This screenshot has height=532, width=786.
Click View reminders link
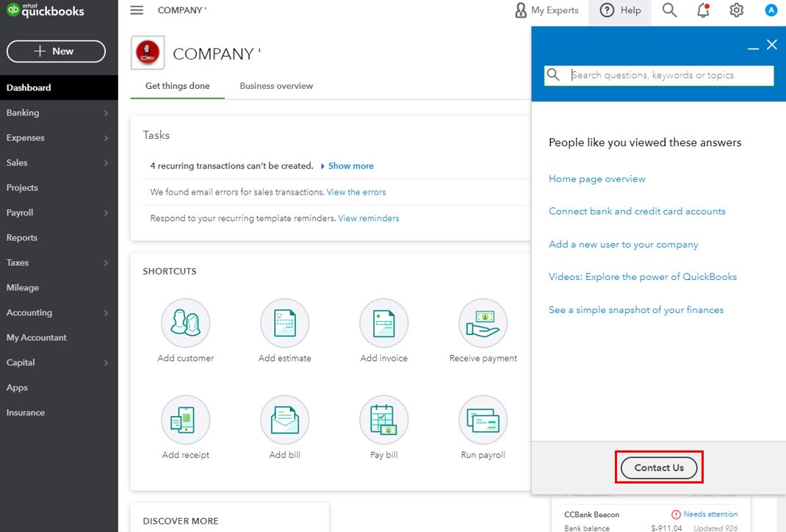point(369,218)
